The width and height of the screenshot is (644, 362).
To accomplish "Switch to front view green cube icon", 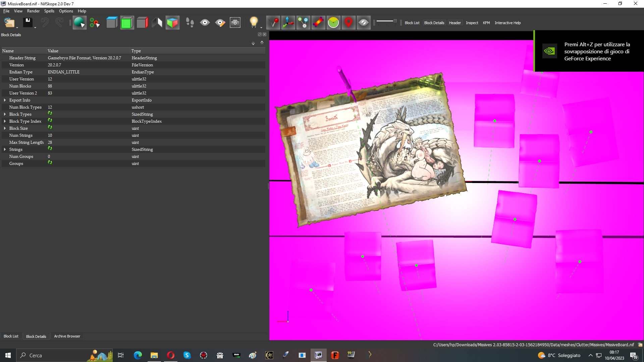I will pyautogui.click(x=127, y=23).
